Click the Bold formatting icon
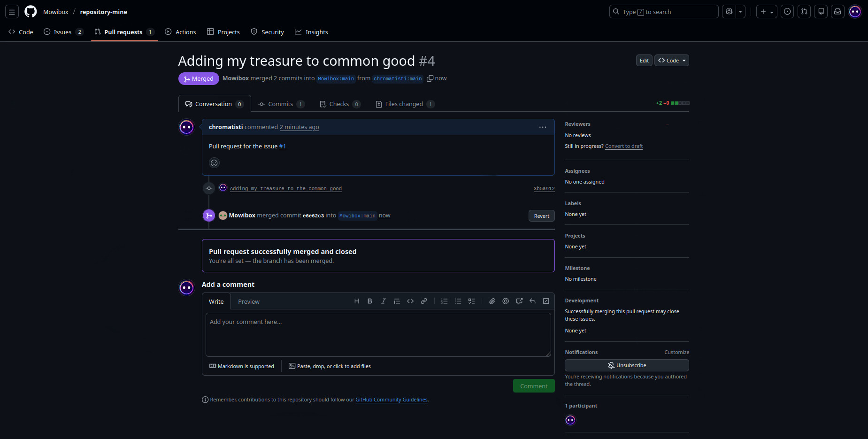This screenshot has width=868, height=439. [370, 301]
